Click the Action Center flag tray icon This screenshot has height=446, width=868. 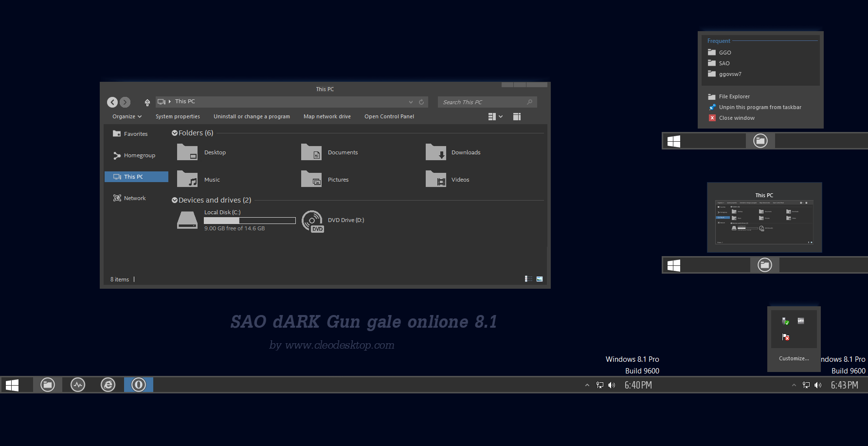(785, 337)
